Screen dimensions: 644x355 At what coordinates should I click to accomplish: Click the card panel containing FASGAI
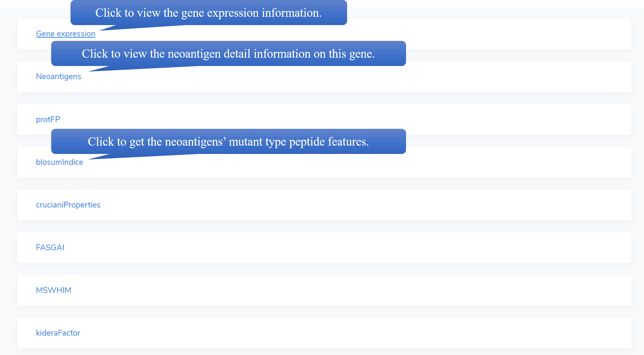[x=322, y=248]
